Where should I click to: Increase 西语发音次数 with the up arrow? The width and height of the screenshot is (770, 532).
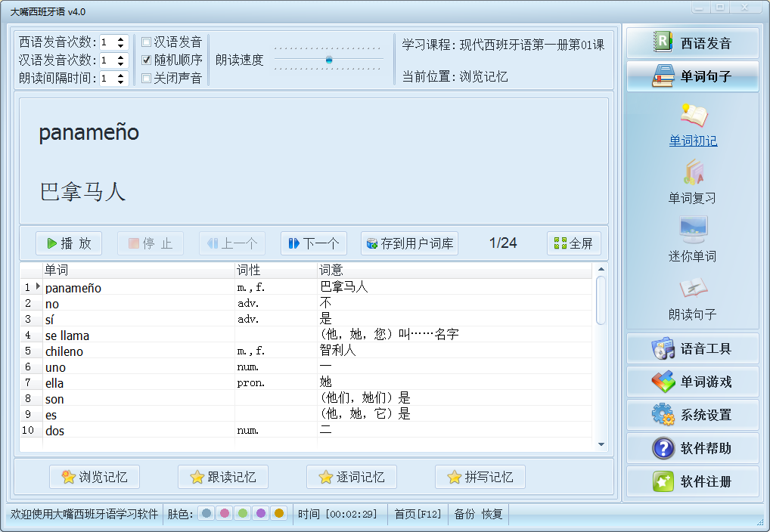coord(121,39)
